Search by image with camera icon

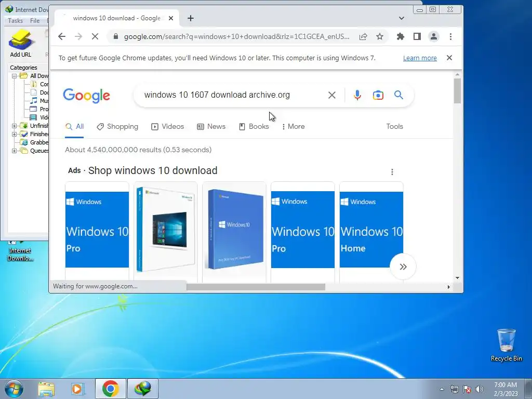click(x=378, y=96)
